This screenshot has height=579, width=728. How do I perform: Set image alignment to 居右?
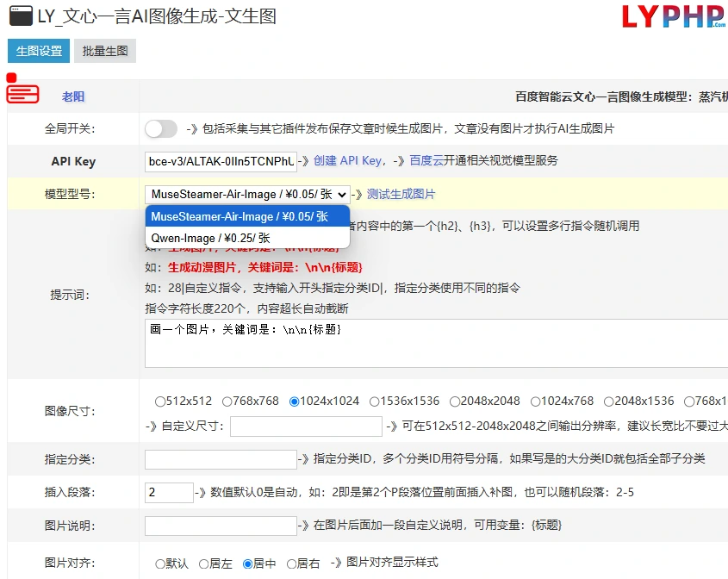(291, 564)
